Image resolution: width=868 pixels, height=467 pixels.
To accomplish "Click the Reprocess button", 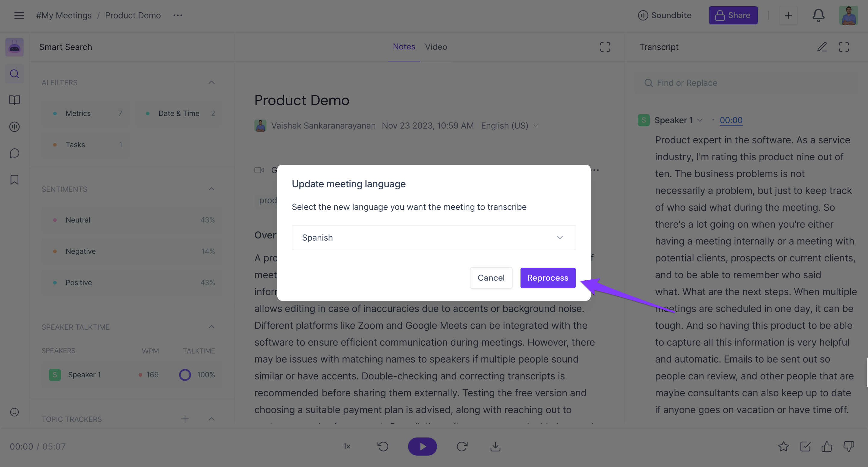I will coord(548,278).
